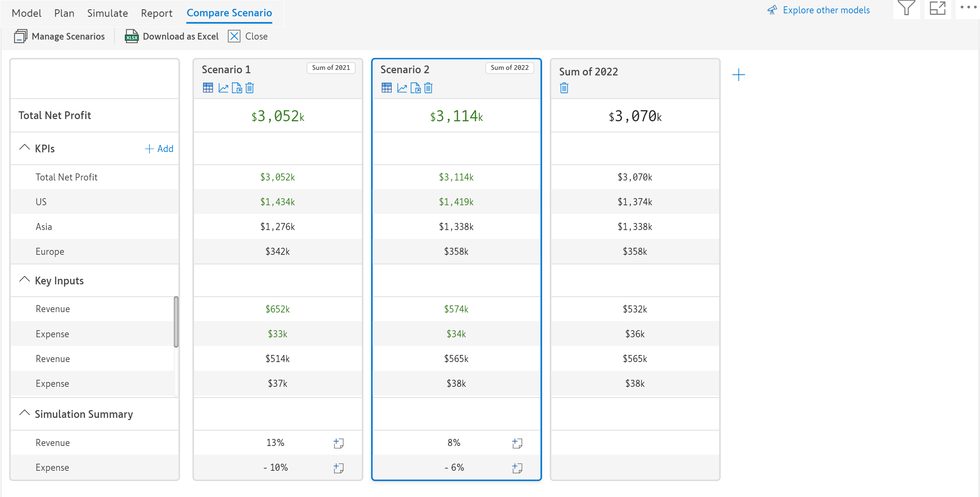Viewport: 980px width, 497px height.
Task: Click Scenario 2 export document icon
Action: [x=415, y=88]
